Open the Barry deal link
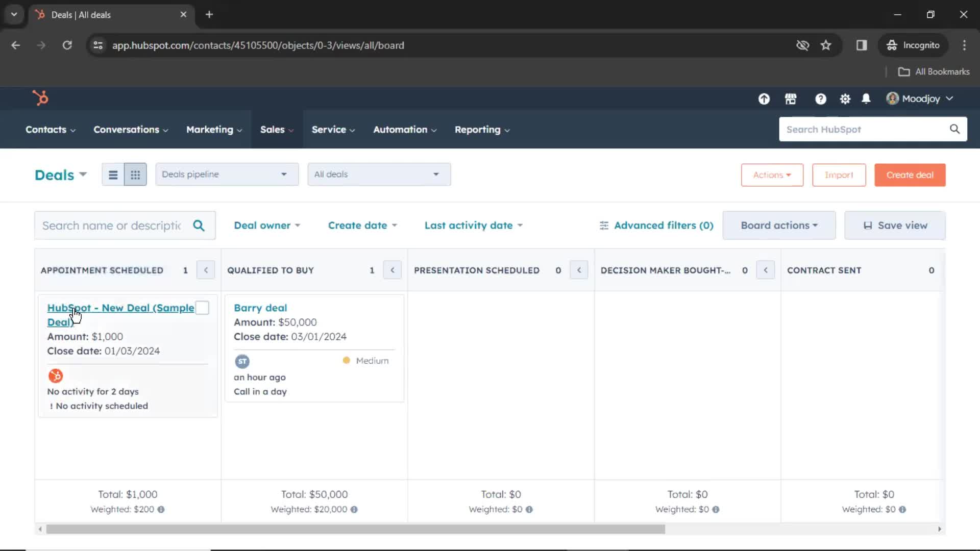 tap(260, 308)
